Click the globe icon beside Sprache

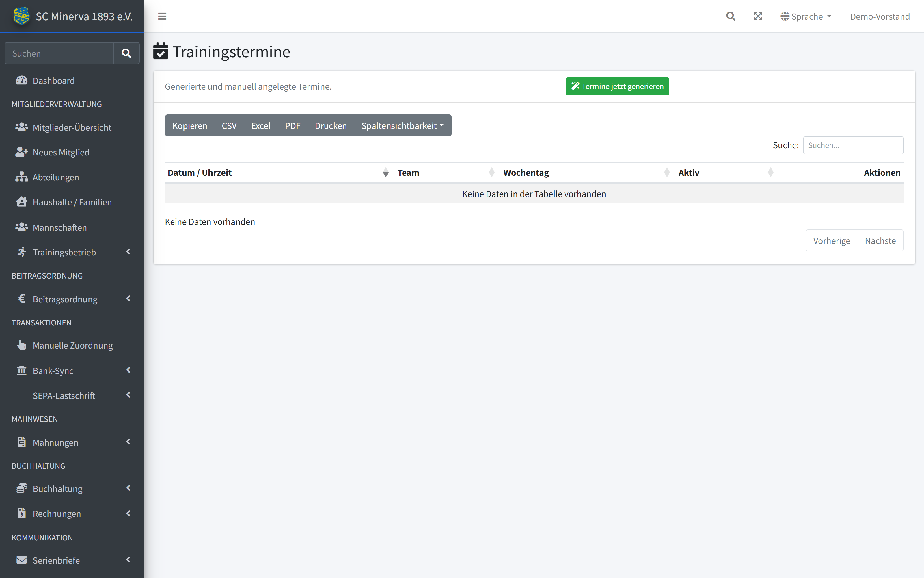785,16
